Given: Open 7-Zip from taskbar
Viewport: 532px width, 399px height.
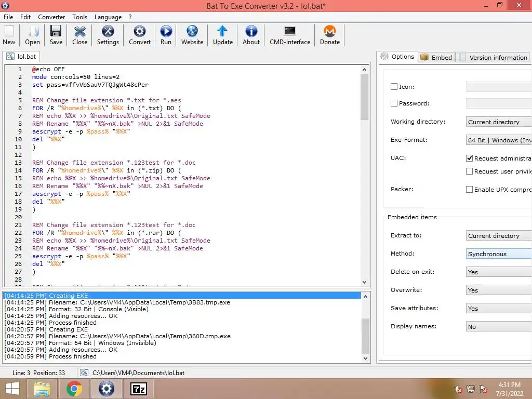Looking at the screenshot, I should click(x=139, y=389).
